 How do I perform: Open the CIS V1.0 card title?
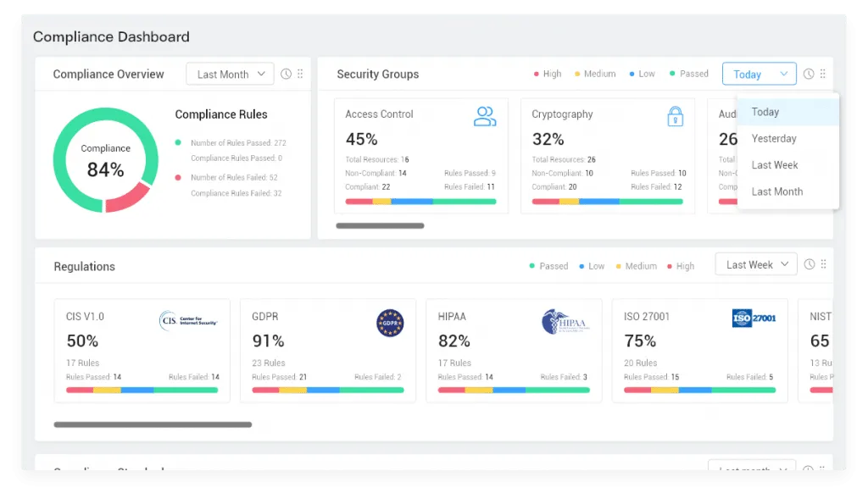tap(85, 317)
